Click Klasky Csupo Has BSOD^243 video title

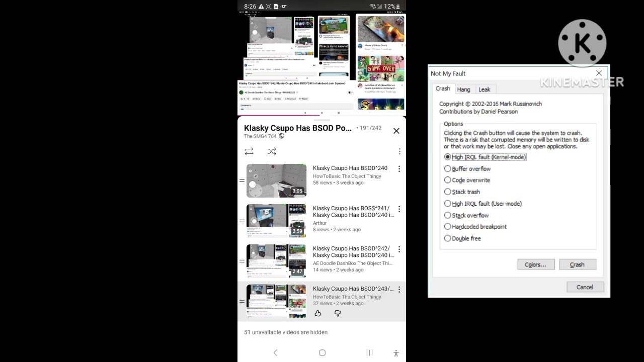click(x=353, y=289)
